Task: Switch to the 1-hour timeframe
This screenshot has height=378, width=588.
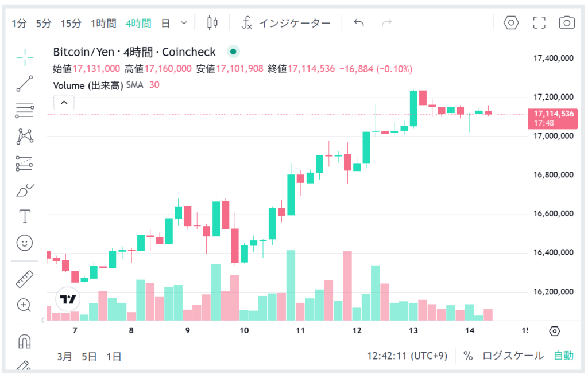Action: (x=103, y=24)
